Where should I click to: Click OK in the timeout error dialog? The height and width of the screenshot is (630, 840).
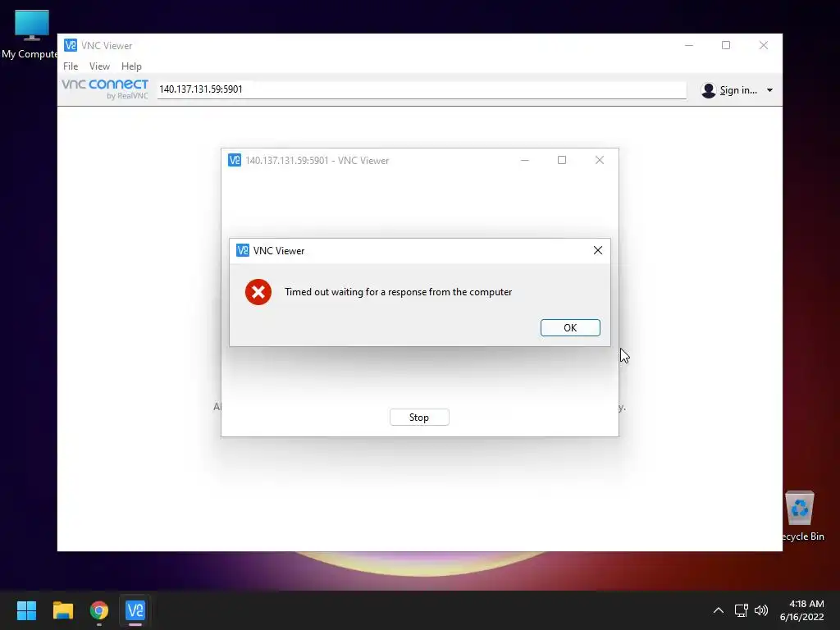pos(570,327)
